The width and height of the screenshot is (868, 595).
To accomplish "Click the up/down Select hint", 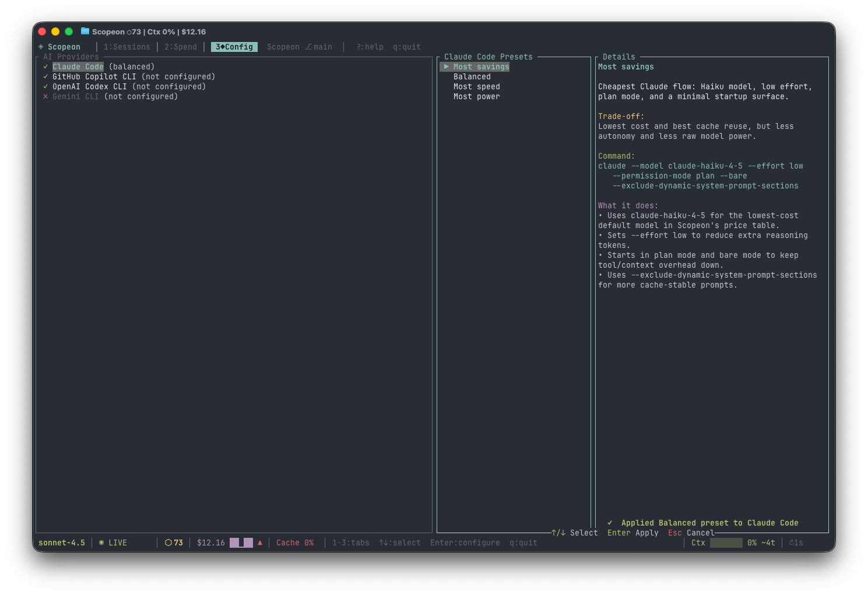I will click(575, 533).
